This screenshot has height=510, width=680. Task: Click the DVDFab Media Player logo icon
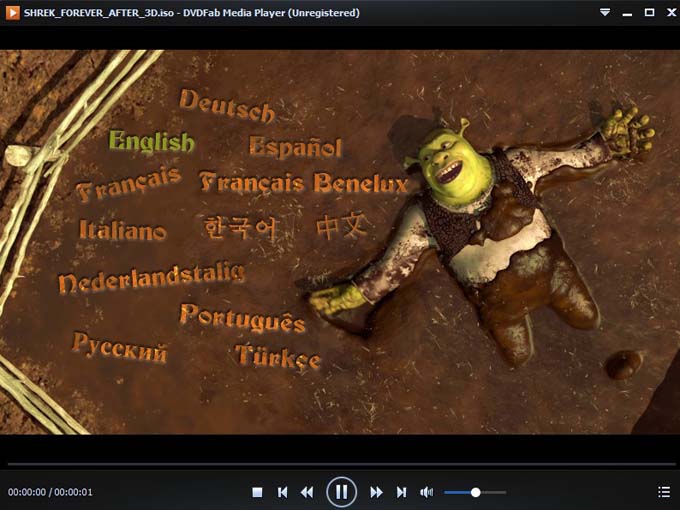tap(13, 13)
